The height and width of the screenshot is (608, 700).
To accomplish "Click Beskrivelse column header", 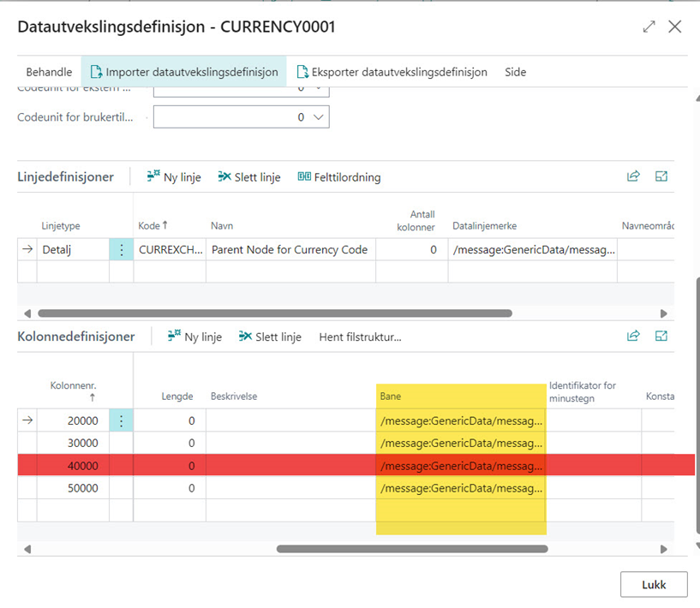I will 234,396.
